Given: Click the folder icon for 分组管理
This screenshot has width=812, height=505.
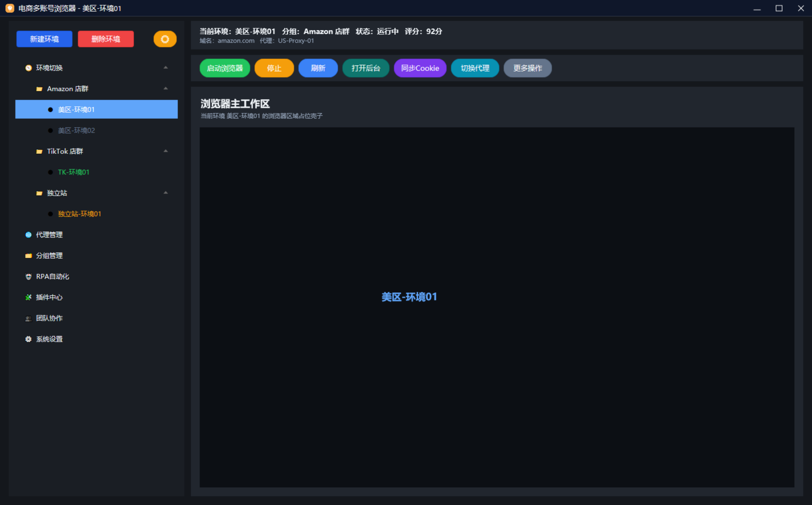Looking at the screenshot, I should [x=29, y=256].
